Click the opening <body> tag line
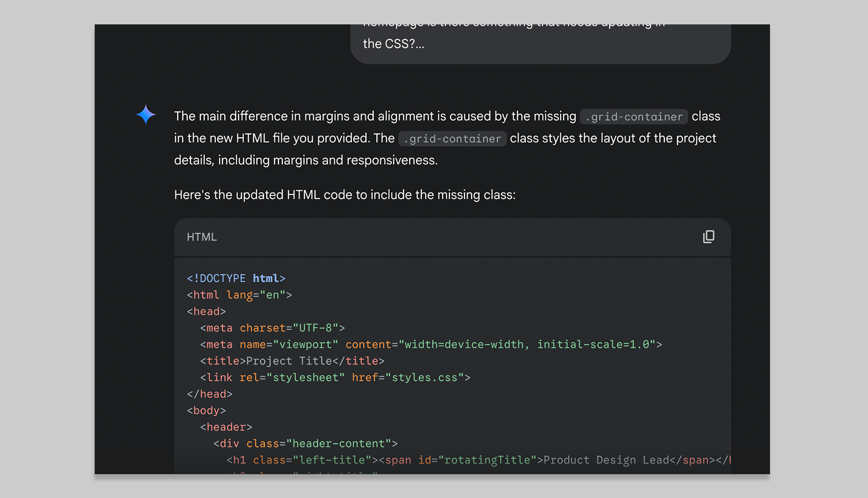Image resolution: width=868 pixels, height=498 pixels. (x=206, y=411)
